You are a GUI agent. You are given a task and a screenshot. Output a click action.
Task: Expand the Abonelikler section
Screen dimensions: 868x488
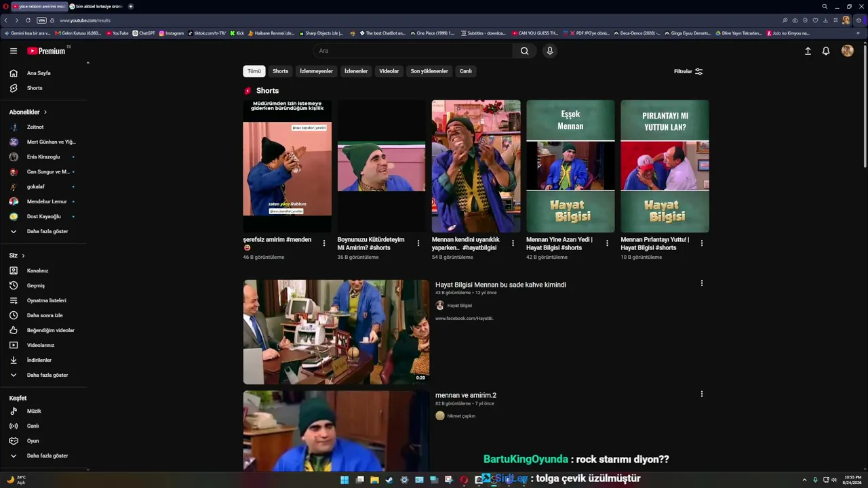[x=28, y=112]
